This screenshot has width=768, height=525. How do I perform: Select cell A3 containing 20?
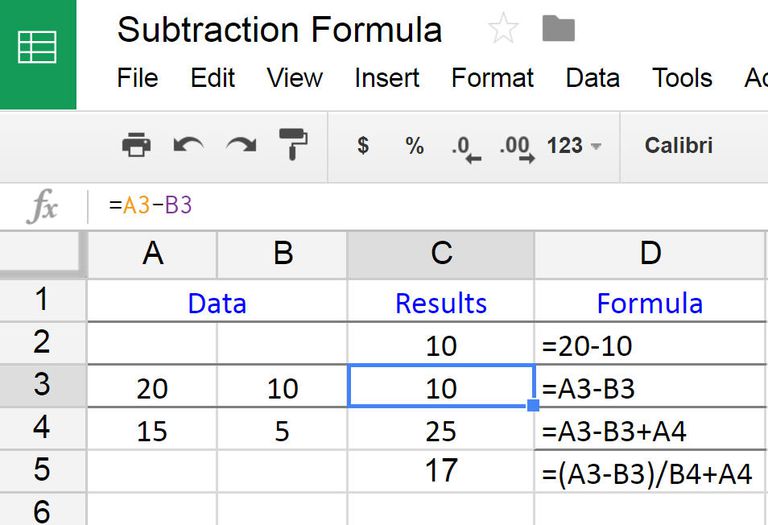(x=152, y=385)
